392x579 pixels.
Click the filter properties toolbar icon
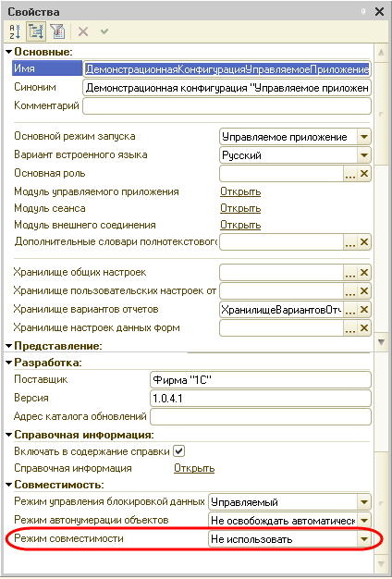[x=57, y=31]
